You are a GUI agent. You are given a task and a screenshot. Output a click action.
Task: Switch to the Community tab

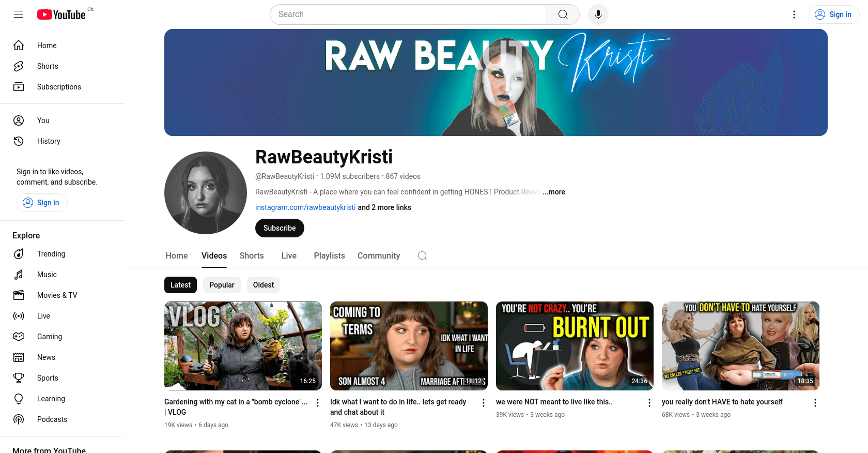coord(378,256)
